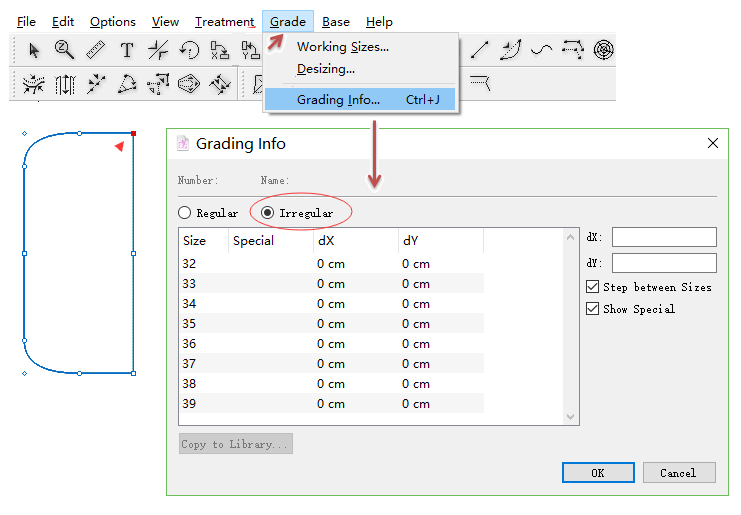This screenshot has height=515, width=741.
Task: Pick the ruler measure tool
Action: (x=95, y=50)
